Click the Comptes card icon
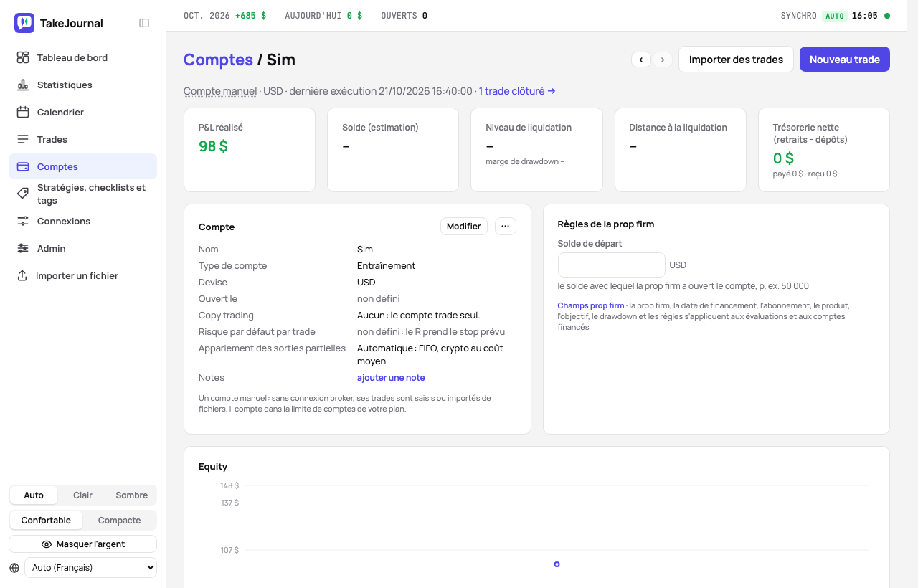Viewport: 918px width, 588px height. click(x=23, y=166)
